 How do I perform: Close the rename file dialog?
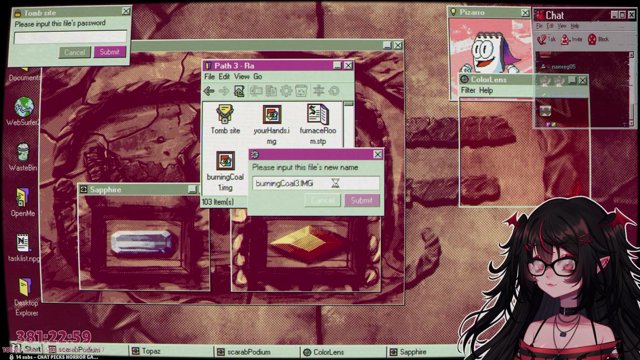pyautogui.click(x=378, y=154)
